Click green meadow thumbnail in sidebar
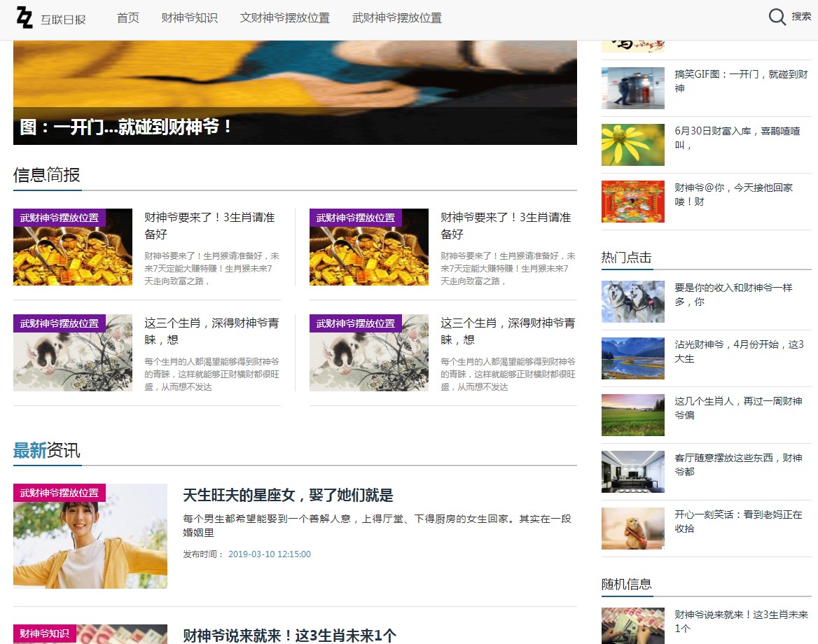Screen dimensions: 818x644 click(633, 415)
